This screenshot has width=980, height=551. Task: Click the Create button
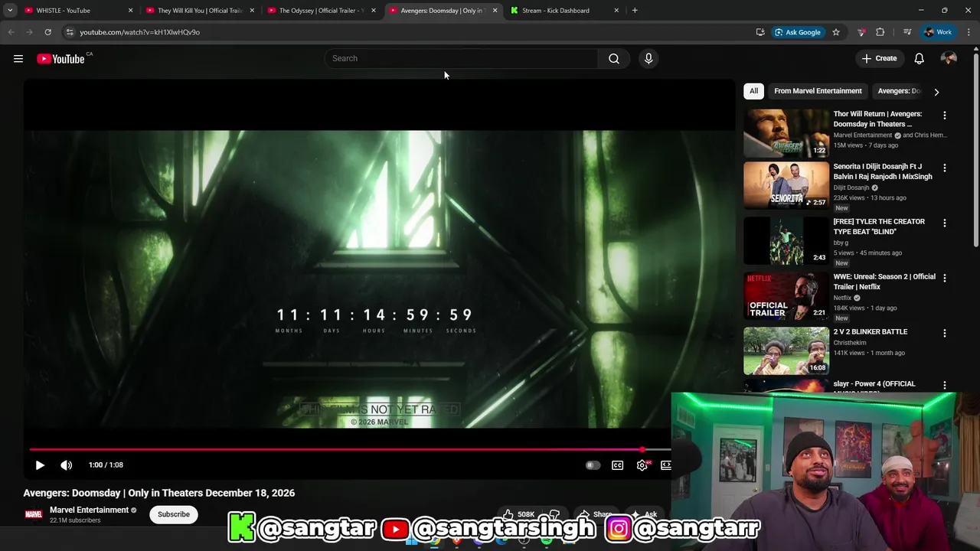point(879,58)
